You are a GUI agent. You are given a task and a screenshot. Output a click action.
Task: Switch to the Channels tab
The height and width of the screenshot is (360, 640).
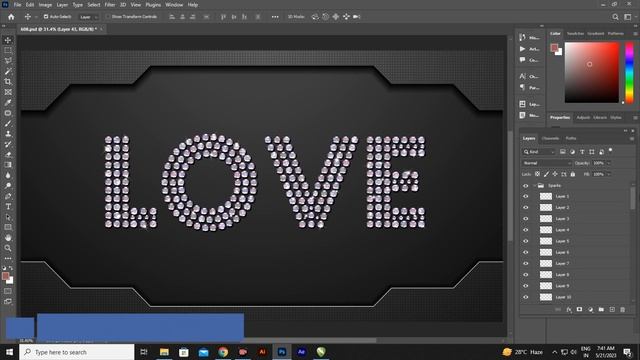tap(550, 138)
